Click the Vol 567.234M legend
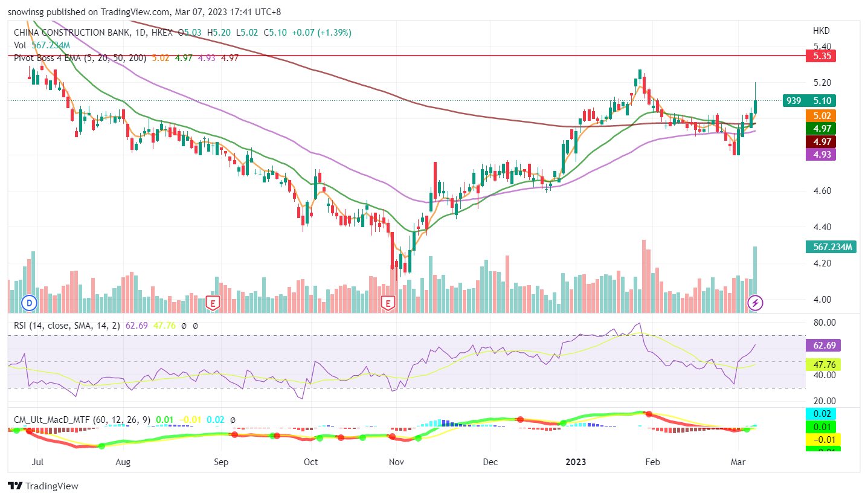 42,45
